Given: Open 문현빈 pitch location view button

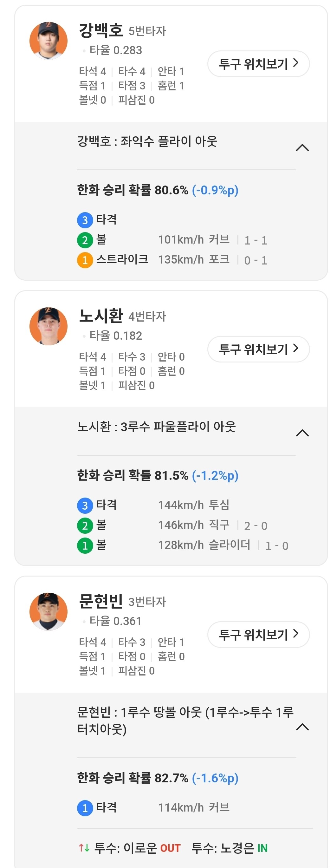Looking at the screenshot, I should [258, 635].
